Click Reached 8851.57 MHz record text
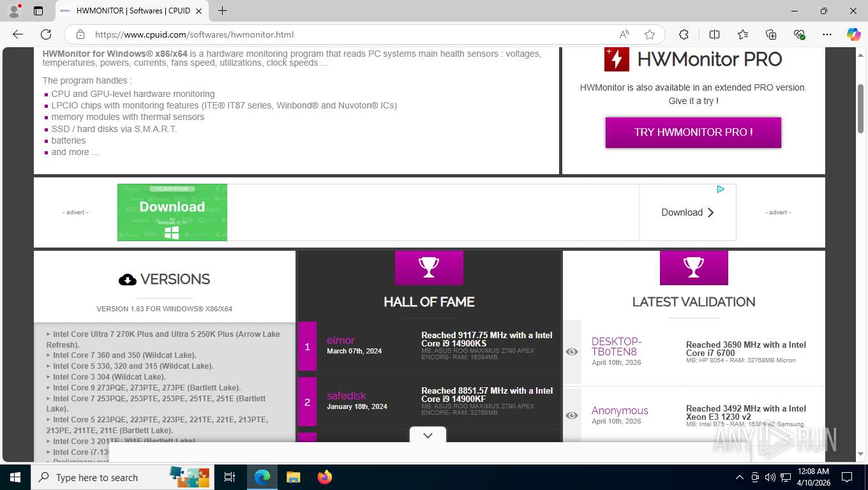Image resolution: width=868 pixels, height=490 pixels. tap(487, 395)
